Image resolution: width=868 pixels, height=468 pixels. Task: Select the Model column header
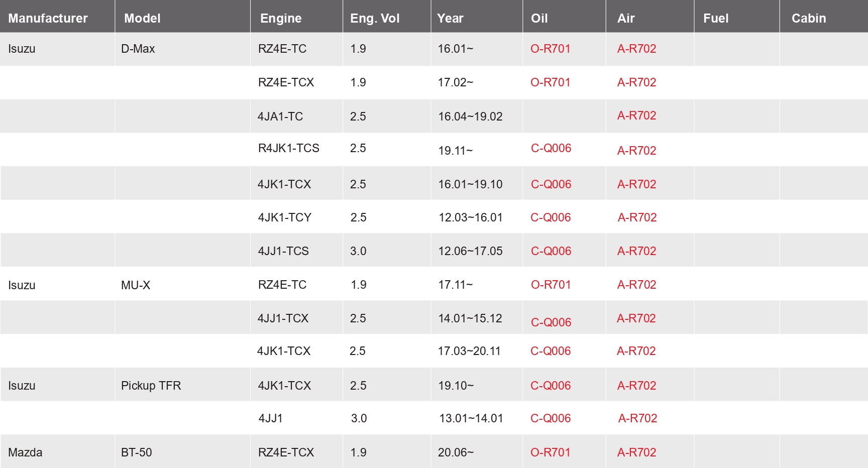point(142,18)
